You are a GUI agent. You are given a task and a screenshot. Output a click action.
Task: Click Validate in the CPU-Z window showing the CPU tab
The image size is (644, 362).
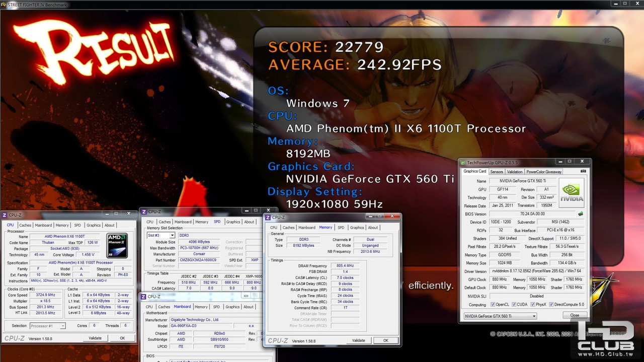[x=95, y=338]
